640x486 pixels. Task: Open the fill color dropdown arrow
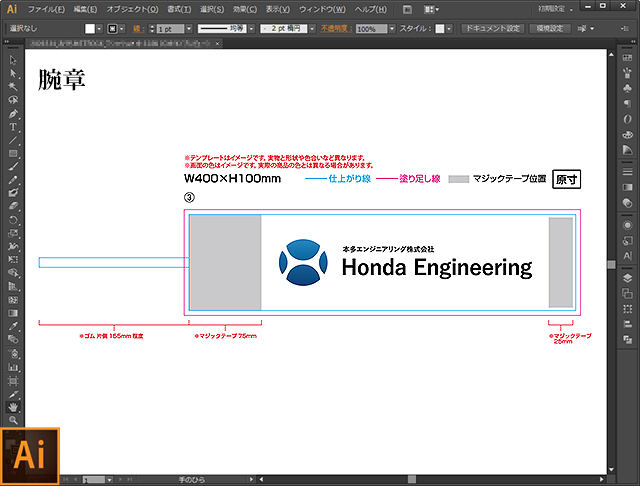click(99, 29)
